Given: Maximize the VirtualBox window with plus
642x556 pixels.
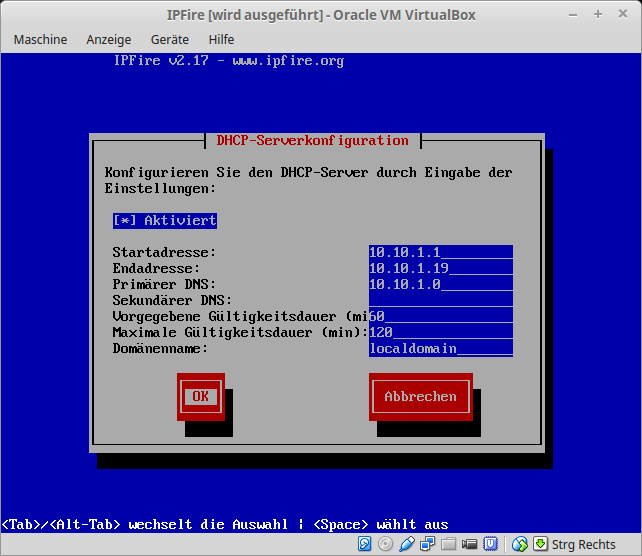Looking at the screenshot, I should point(598,14).
